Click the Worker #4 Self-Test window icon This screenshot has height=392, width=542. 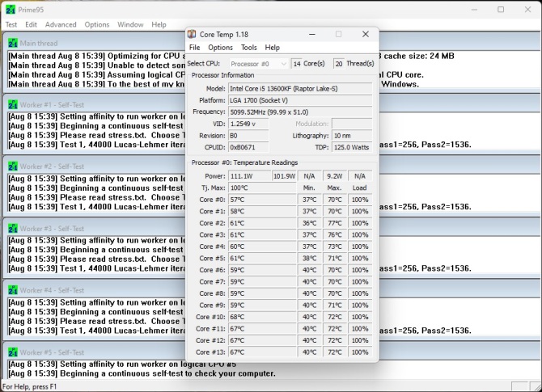point(13,290)
